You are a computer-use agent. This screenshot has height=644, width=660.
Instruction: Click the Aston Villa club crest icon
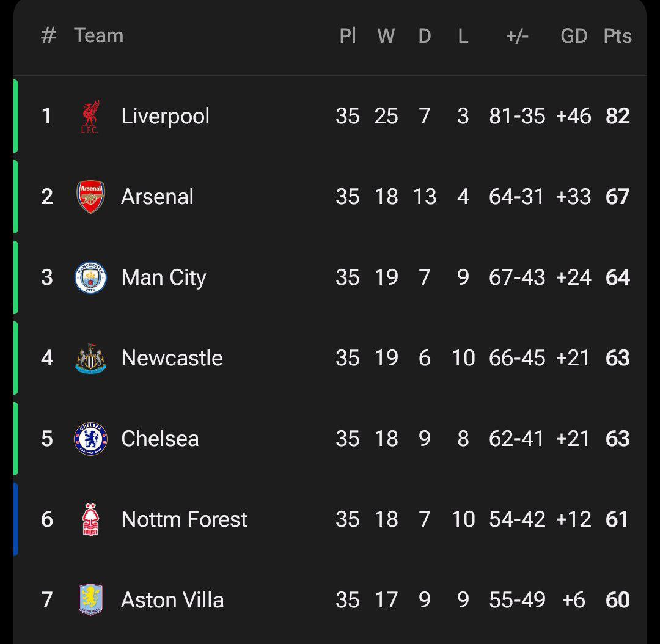(x=90, y=599)
